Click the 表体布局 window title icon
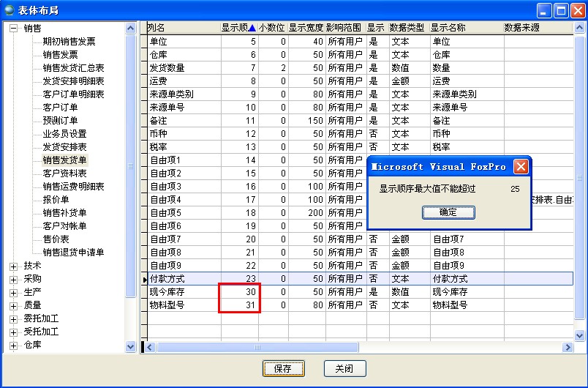 [10, 10]
